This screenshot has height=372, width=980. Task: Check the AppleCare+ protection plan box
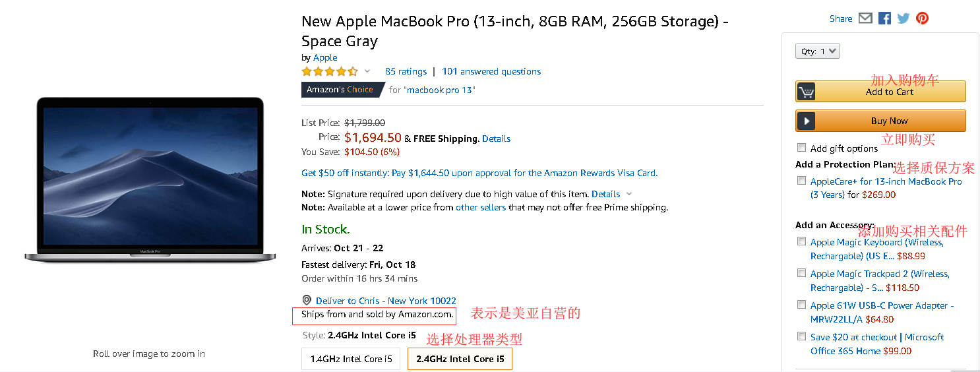click(801, 181)
